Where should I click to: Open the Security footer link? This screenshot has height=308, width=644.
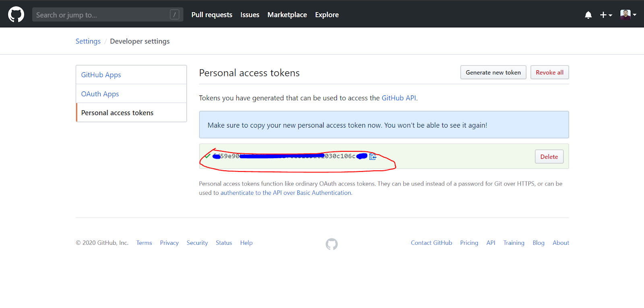click(197, 243)
